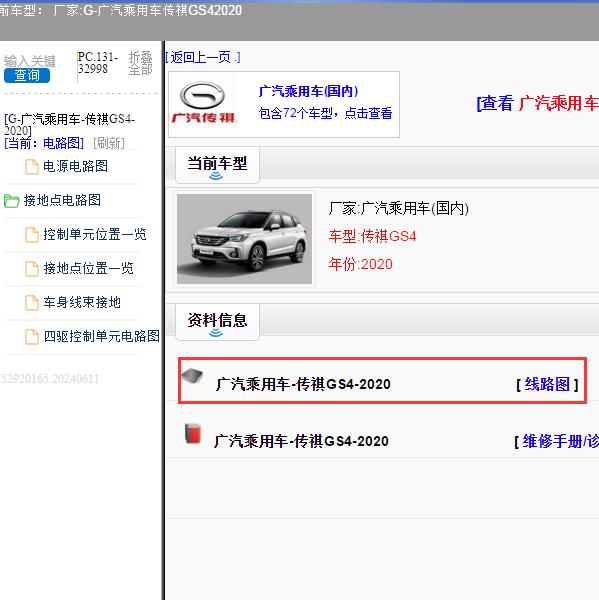Image resolution: width=599 pixels, height=600 pixels.
Task: Open the 查看 广汽乘用车 link at right
Action: (x=537, y=103)
